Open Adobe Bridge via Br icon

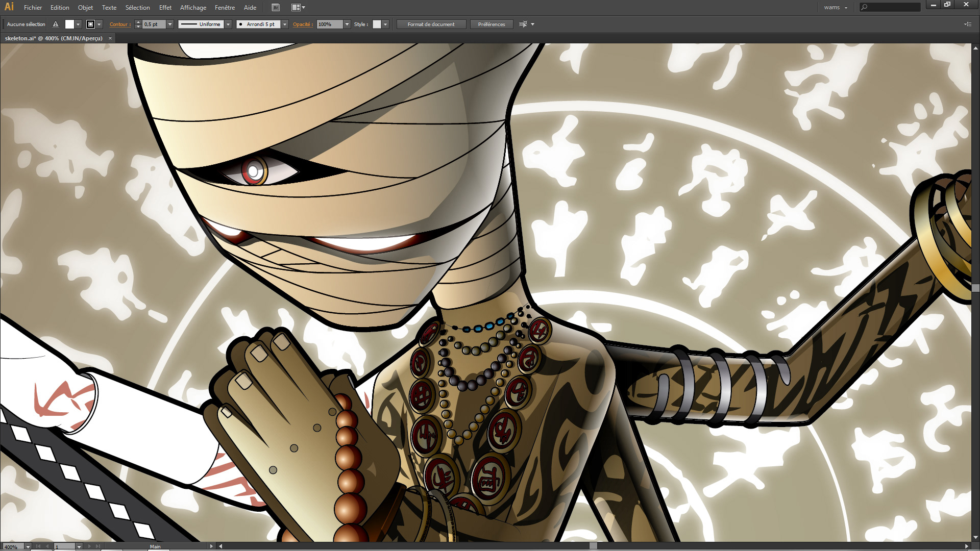pyautogui.click(x=276, y=8)
